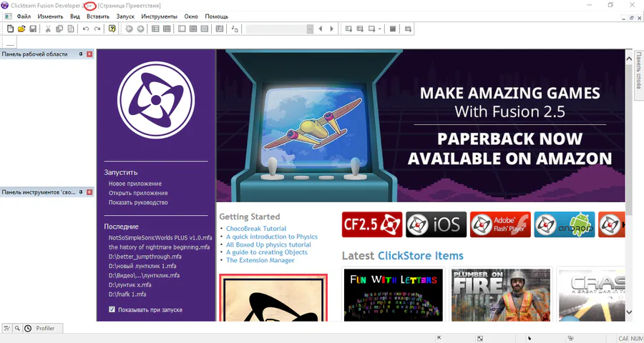Close the Панель рабочей области panel

click(89, 54)
